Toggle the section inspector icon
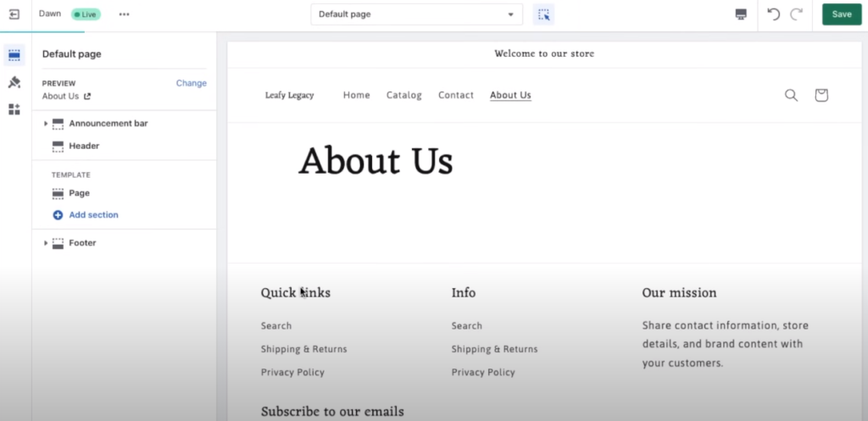Viewport: 868px width, 421px height. coord(543,14)
